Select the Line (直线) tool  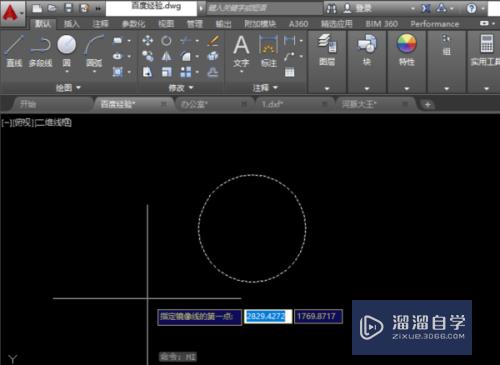[x=14, y=50]
